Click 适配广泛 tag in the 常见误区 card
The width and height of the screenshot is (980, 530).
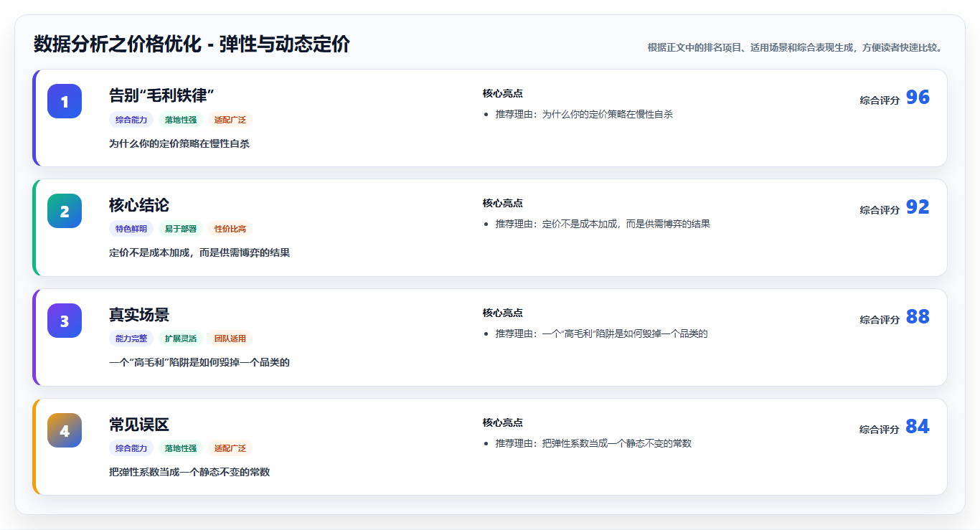point(230,448)
